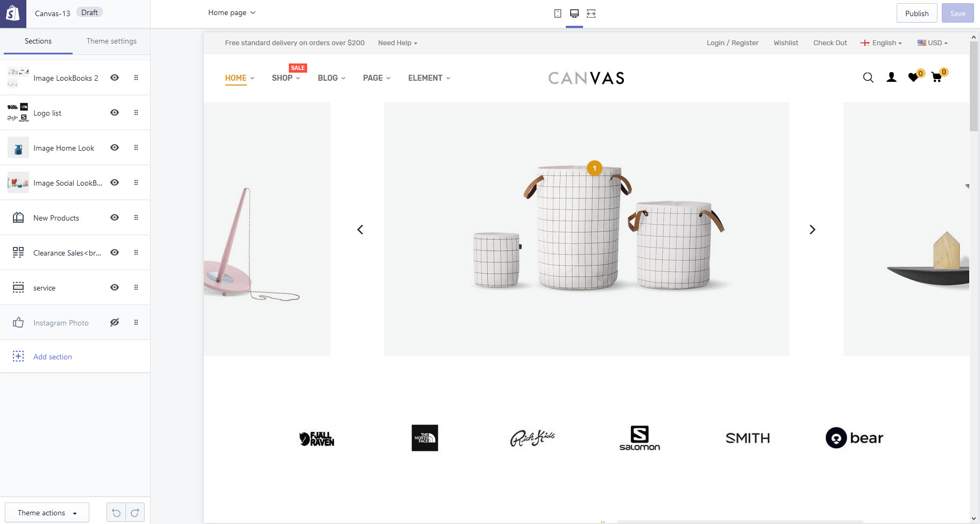This screenshot has width=980, height=524.
Task: Open the English language dropdown
Action: [x=881, y=43]
